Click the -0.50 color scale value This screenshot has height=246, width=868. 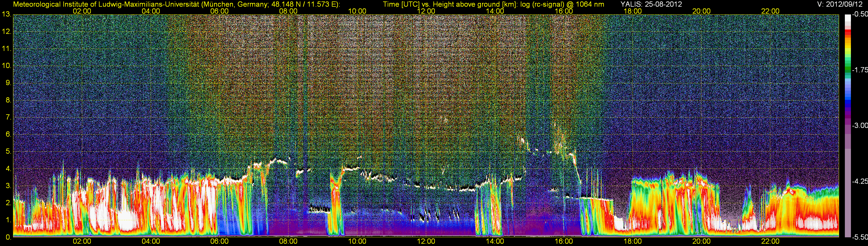(860, 14)
